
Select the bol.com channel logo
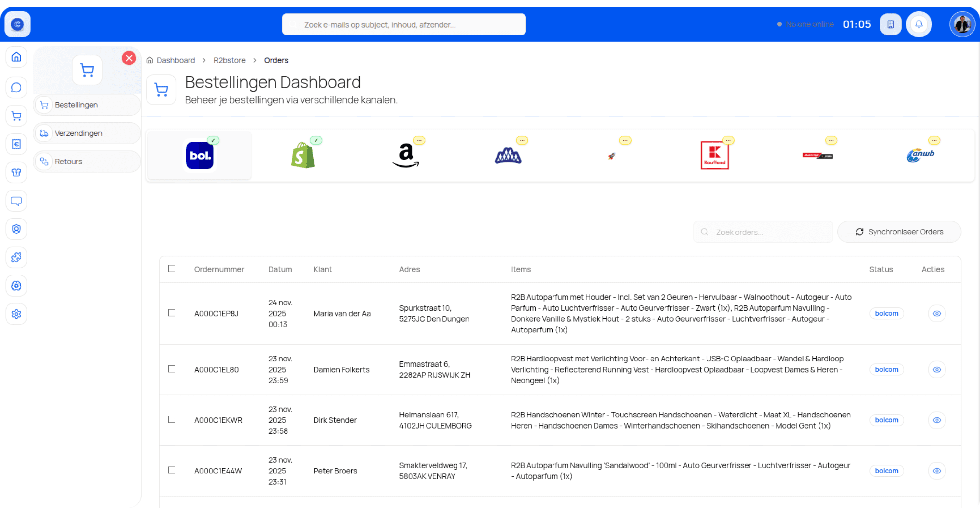pyautogui.click(x=200, y=155)
